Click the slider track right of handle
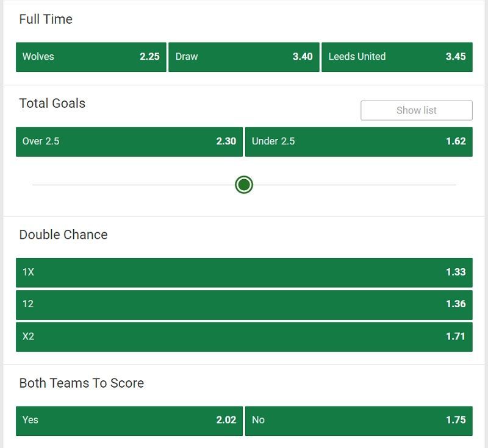 click(354, 185)
